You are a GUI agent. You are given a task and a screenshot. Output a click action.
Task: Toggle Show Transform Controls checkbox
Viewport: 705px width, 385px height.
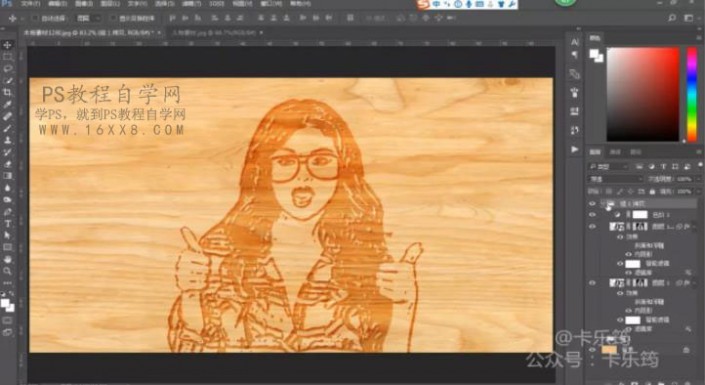tap(113, 18)
